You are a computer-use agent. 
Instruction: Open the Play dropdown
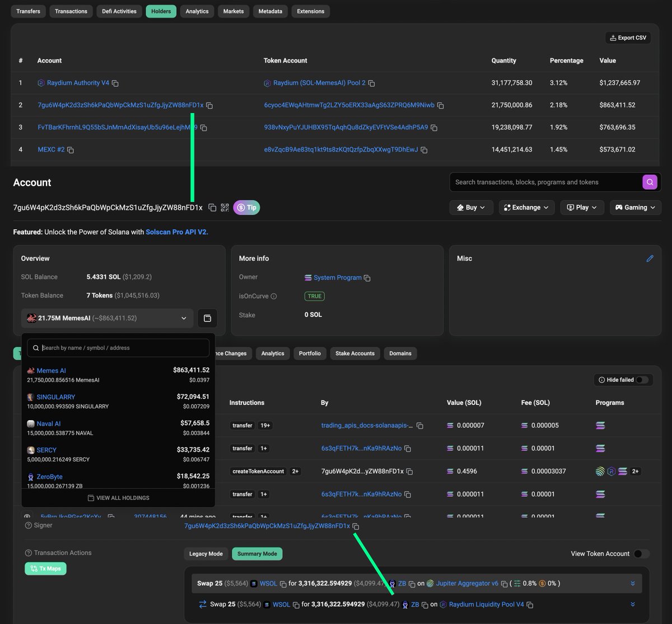tap(582, 207)
